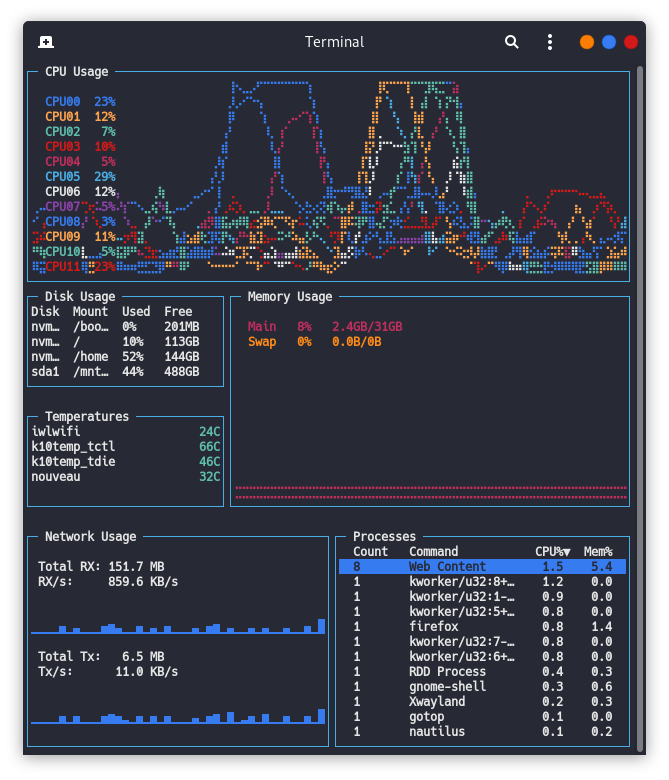Click the CPU03 legend label

63,147
